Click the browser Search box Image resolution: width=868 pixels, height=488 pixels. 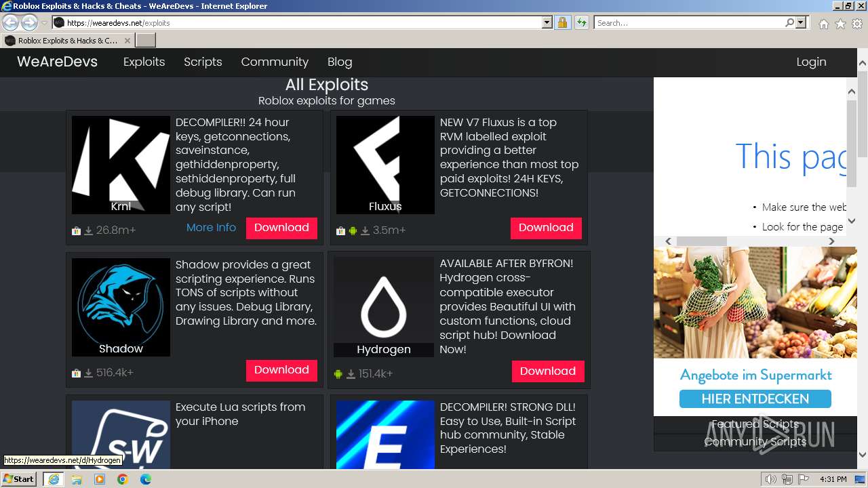tap(689, 22)
